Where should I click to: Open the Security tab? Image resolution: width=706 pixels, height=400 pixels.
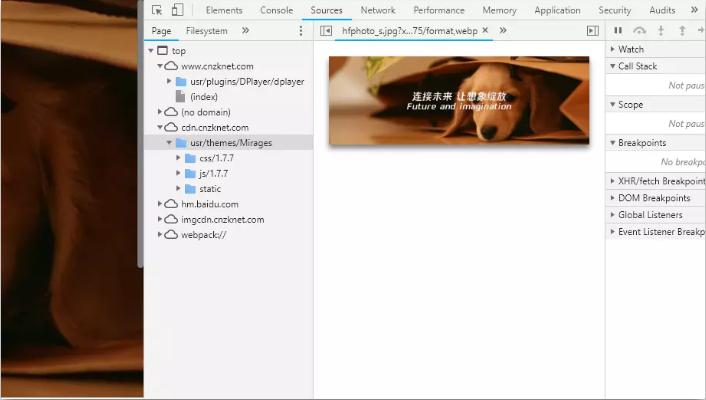[615, 10]
